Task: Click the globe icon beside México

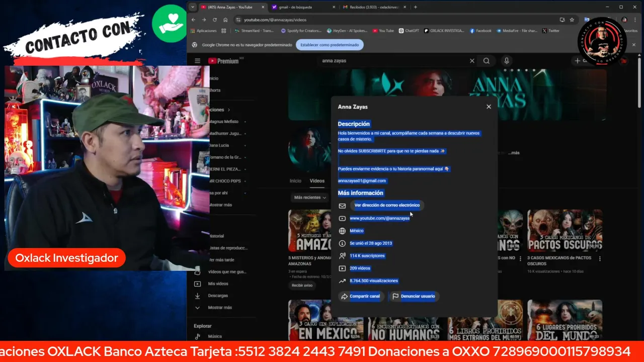Action: click(342, 231)
